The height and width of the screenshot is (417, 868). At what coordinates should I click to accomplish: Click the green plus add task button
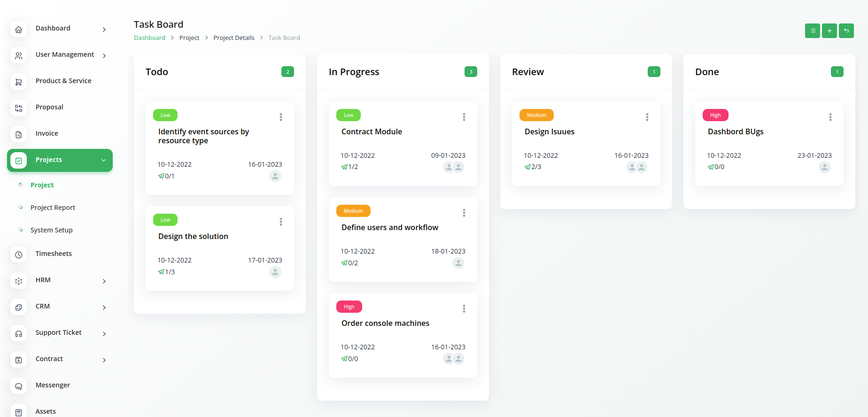[x=829, y=31]
